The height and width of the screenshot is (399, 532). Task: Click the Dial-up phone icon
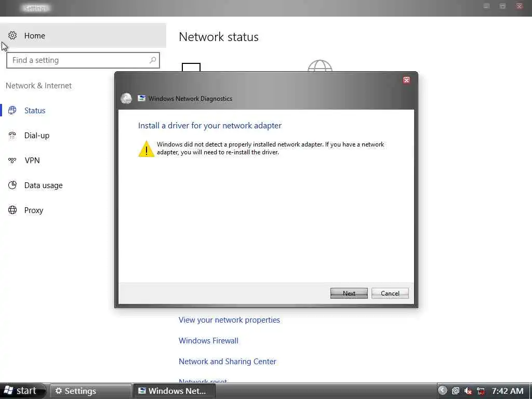coord(12,136)
